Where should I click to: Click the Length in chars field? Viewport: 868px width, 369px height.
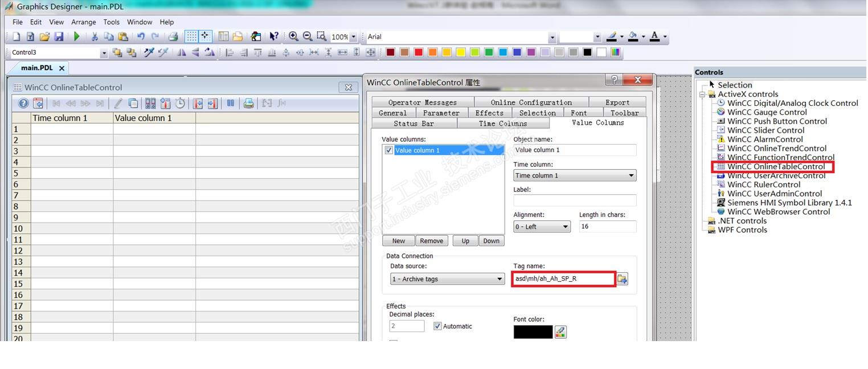tap(608, 227)
